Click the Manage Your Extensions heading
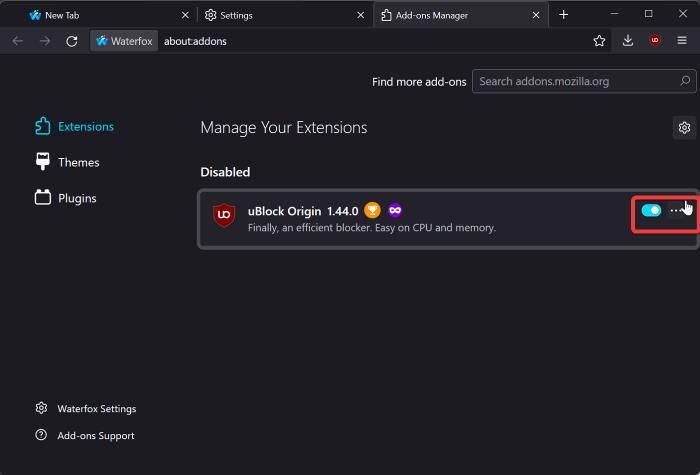Image resolution: width=700 pixels, height=475 pixels. coord(284,128)
